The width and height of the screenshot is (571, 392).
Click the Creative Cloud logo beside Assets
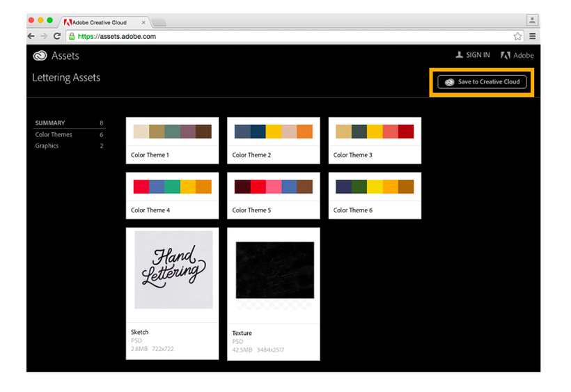click(x=40, y=56)
